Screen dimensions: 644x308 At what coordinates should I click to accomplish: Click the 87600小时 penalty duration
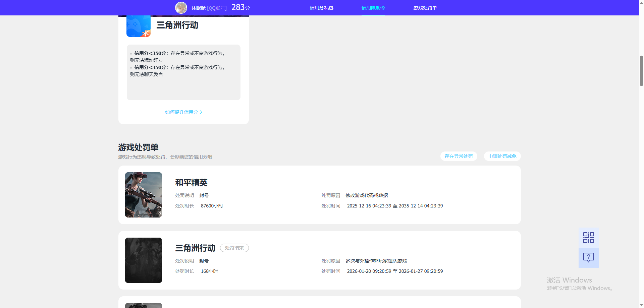tap(212, 206)
